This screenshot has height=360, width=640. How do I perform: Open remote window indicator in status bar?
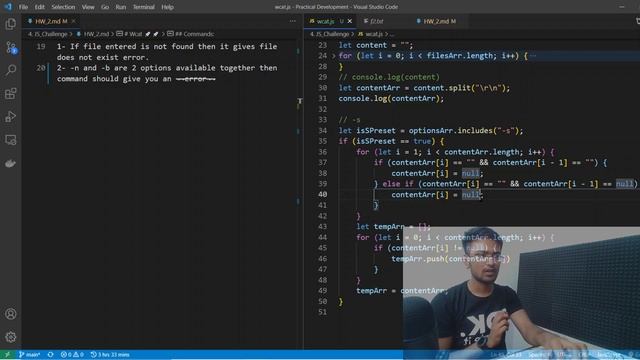7,354
